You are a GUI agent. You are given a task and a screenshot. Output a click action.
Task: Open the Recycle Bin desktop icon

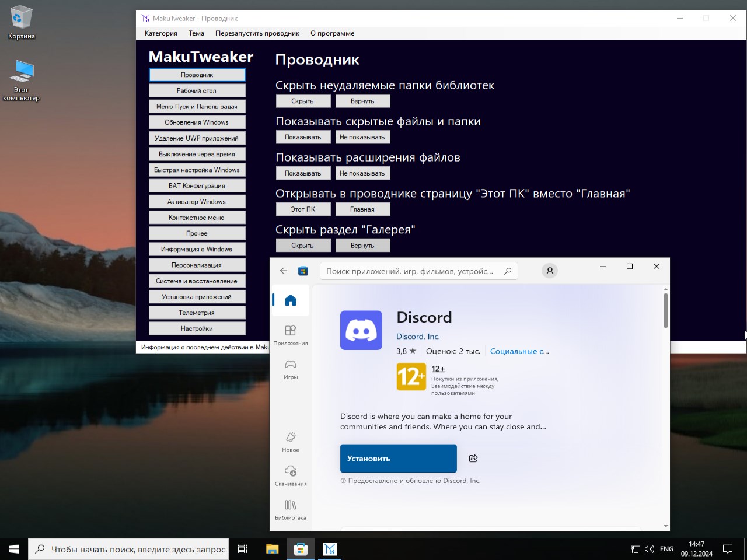click(22, 23)
